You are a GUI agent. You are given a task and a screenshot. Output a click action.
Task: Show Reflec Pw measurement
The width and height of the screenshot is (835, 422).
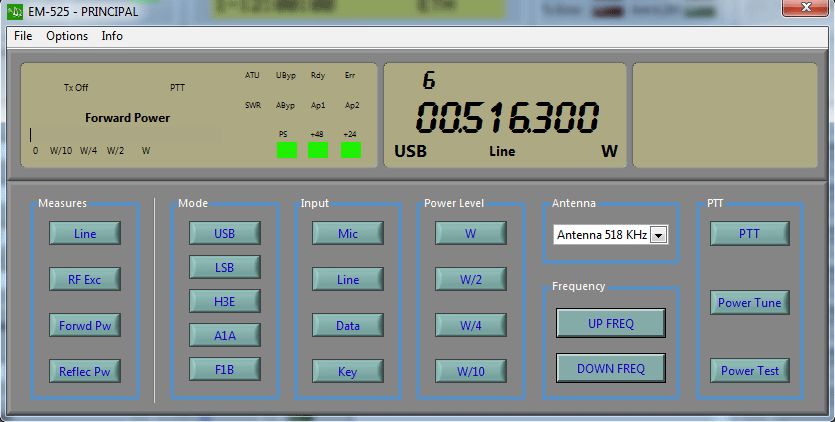tap(85, 371)
